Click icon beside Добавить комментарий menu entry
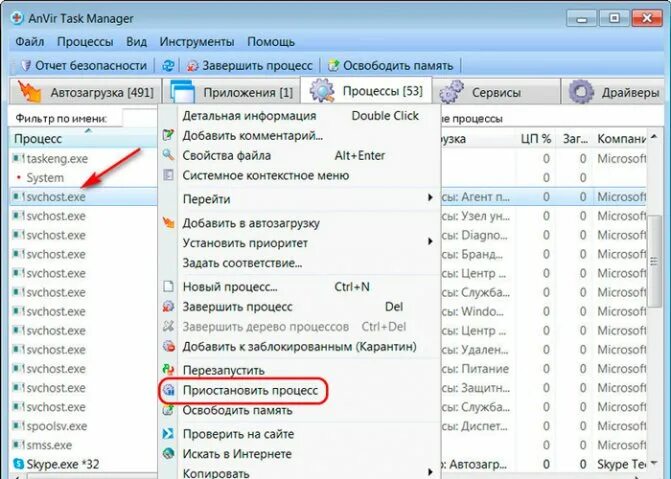The height and width of the screenshot is (479, 671). [x=168, y=136]
